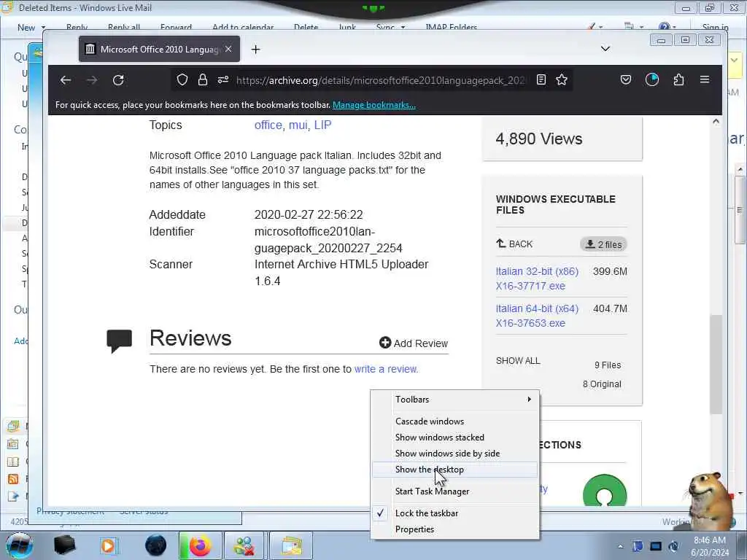Image resolution: width=747 pixels, height=560 pixels.
Task: Click BACK in executable files panel
Action: [x=514, y=244]
